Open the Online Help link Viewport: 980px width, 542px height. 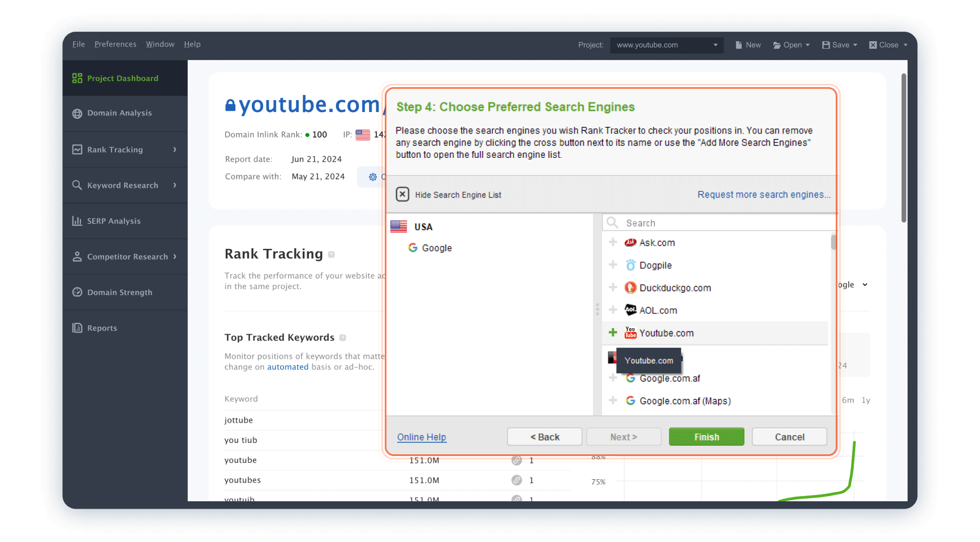[422, 437]
